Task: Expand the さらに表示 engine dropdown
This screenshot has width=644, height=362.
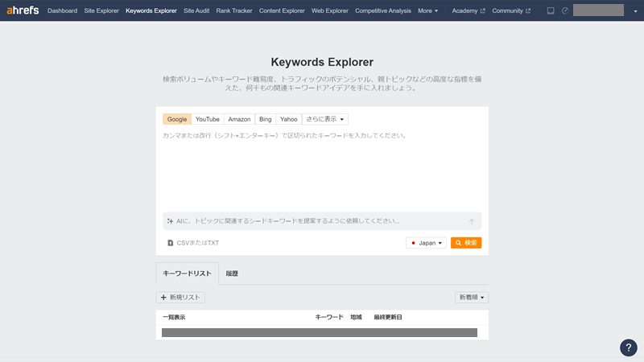Action: pos(325,119)
